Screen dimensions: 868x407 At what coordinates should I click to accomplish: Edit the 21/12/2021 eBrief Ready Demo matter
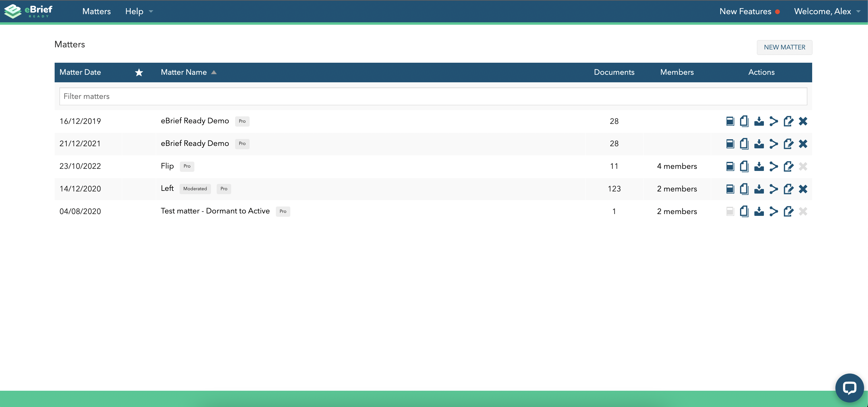tap(789, 144)
